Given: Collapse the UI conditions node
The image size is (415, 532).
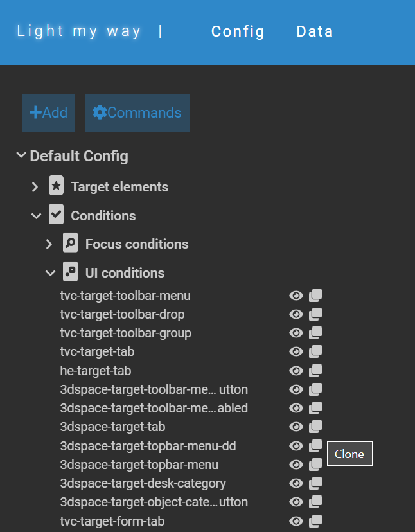Looking at the screenshot, I should coord(50,273).
